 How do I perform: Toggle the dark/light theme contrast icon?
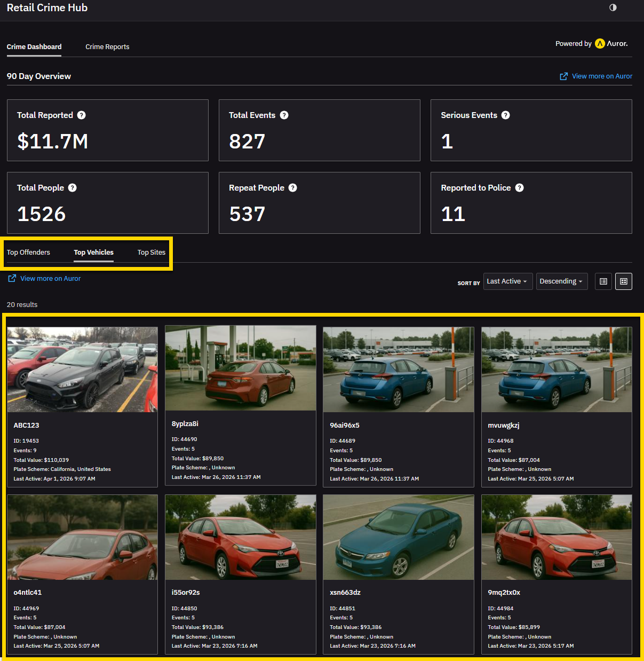(613, 7)
